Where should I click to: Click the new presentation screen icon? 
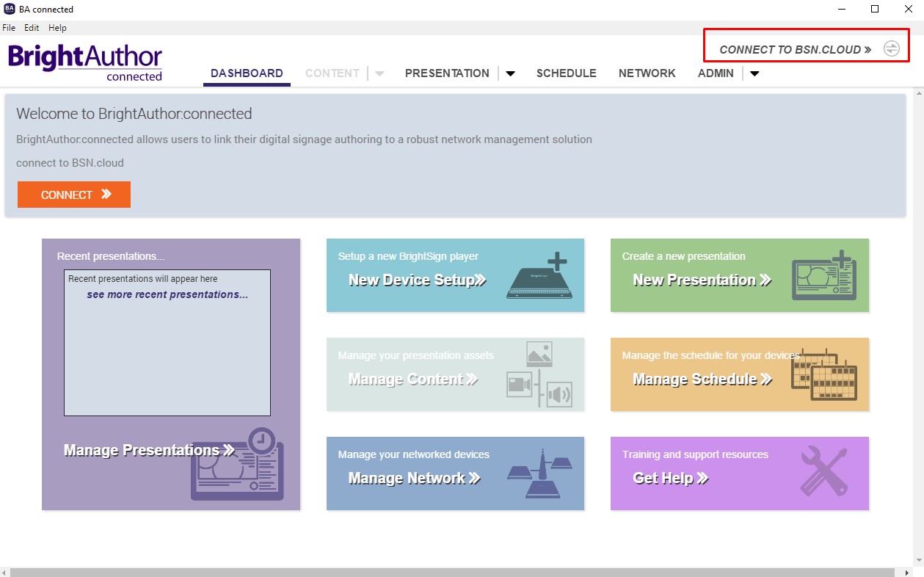tap(824, 275)
